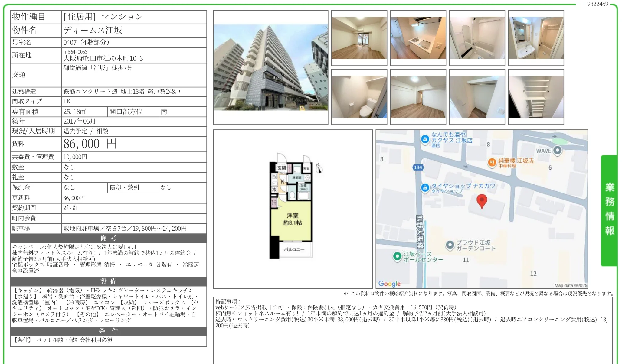Open the closet with hanging rail photo
622x364 pixels.
(x=477, y=97)
